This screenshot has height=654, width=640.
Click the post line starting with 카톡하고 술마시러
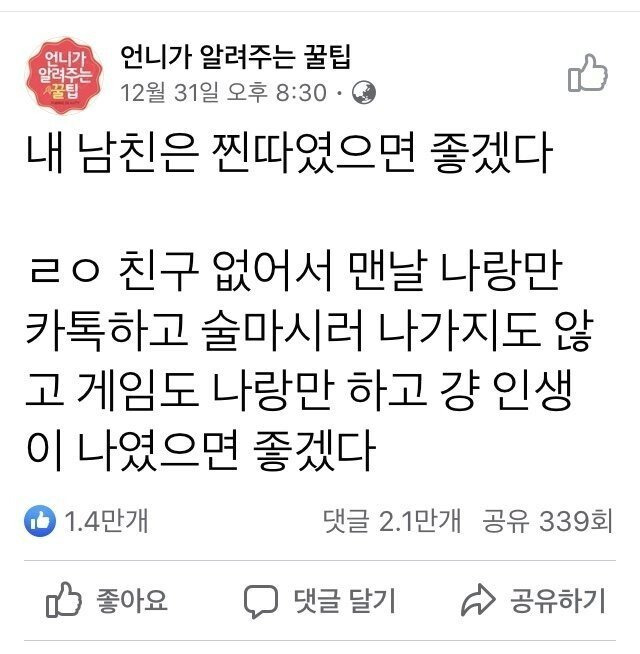[309, 331]
